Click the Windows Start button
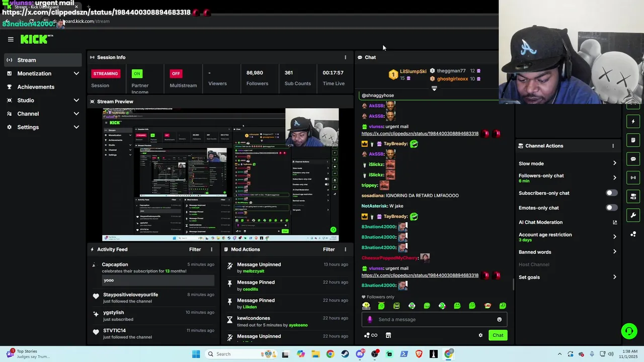The height and width of the screenshot is (362, 644). [196, 354]
